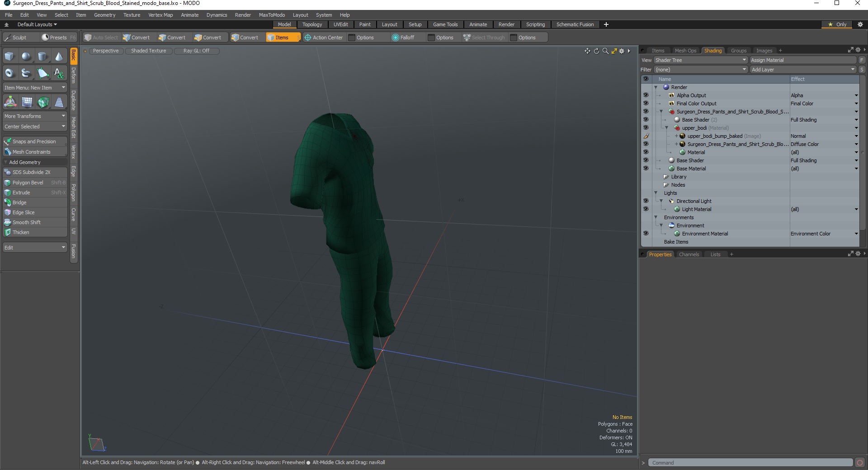The height and width of the screenshot is (470, 868).
Task: Click the viewport pan (move) icon
Action: click(x=587, y=51)
